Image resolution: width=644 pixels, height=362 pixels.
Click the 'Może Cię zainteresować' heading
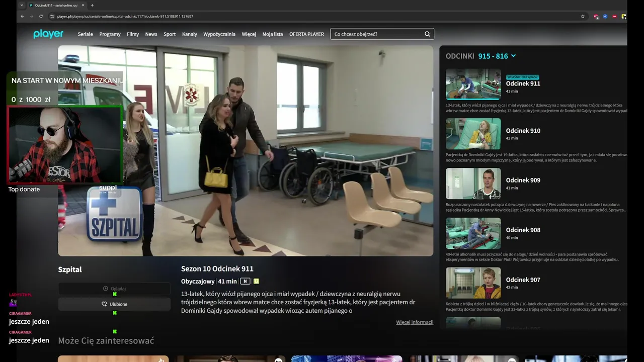tap(106, 341)
